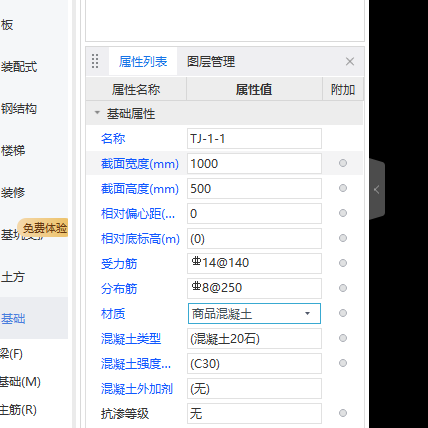Screen dimensions: 428x428
Task: Switch to the 属性列表 tab
Action: click(x=143, y=62)
